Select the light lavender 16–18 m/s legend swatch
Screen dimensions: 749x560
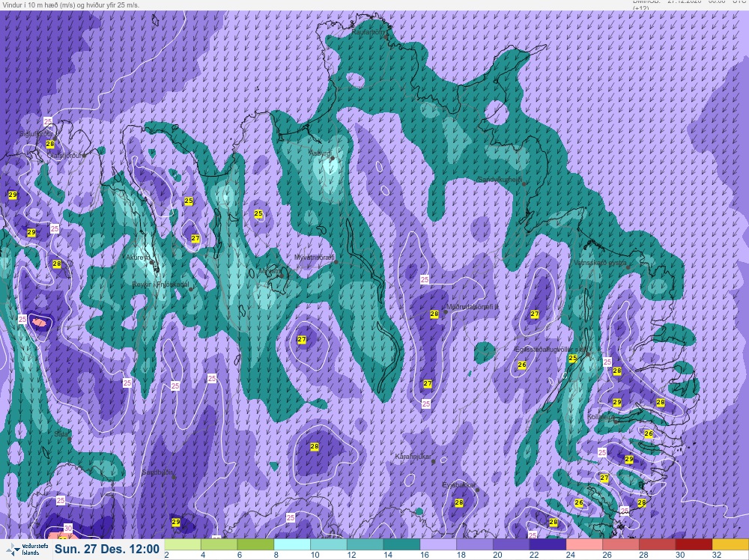coord(438,545)
